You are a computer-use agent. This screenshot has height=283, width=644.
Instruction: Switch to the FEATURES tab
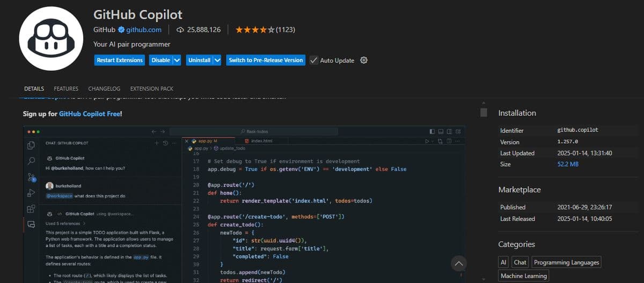click(x=66, y=88)
